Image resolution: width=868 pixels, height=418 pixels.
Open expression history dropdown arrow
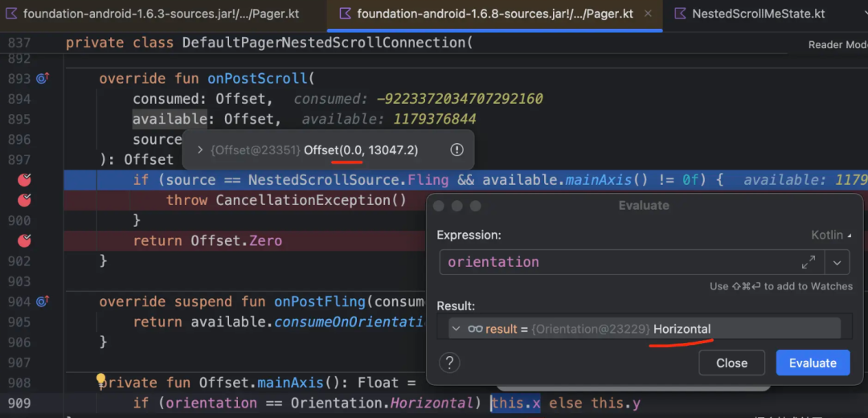point(837,262)
